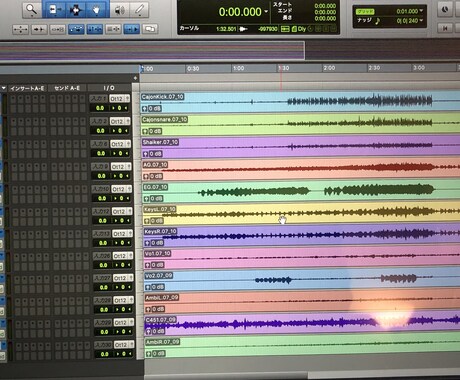Click the nudge note icon
This screenshot has width=460, height=380.
[x=378, y=21]
